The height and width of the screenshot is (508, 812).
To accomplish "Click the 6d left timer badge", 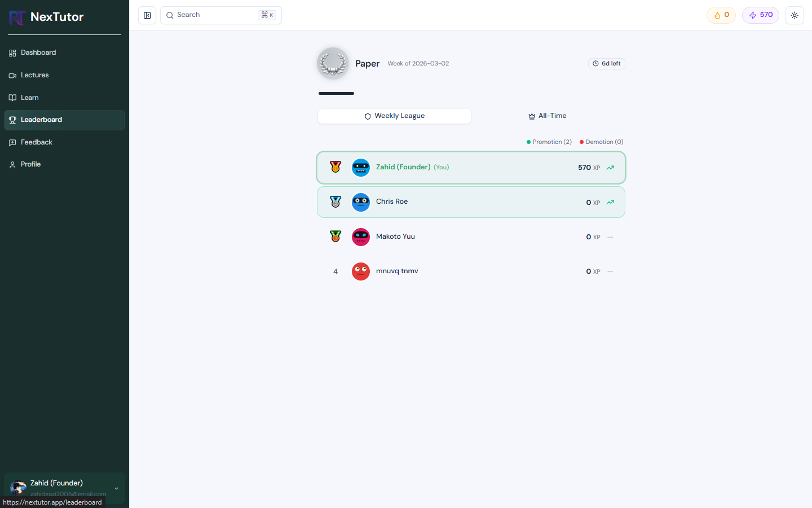I will (607, 64).
